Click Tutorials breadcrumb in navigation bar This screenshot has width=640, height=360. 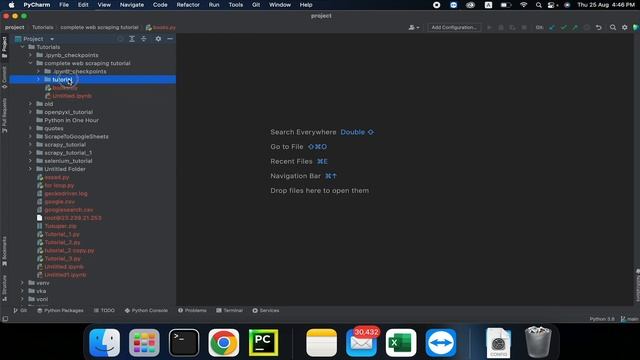coord(42,27)
